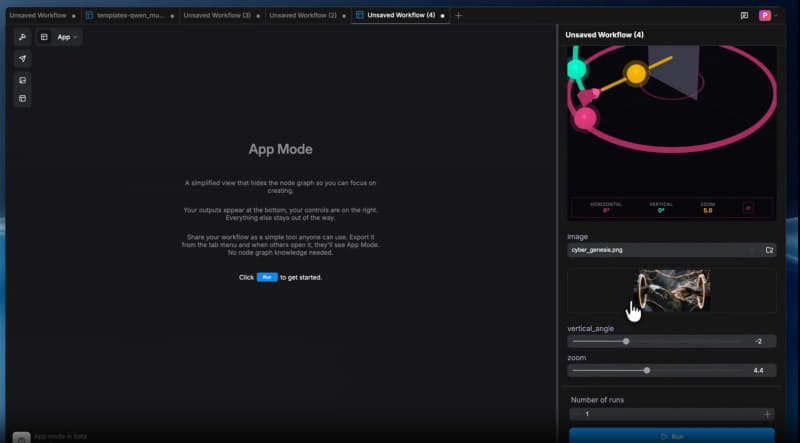Click the bottom icon in left toolbar
This screenshot has height=443, width=800.
pyautogui.click(x=22, y=99)
